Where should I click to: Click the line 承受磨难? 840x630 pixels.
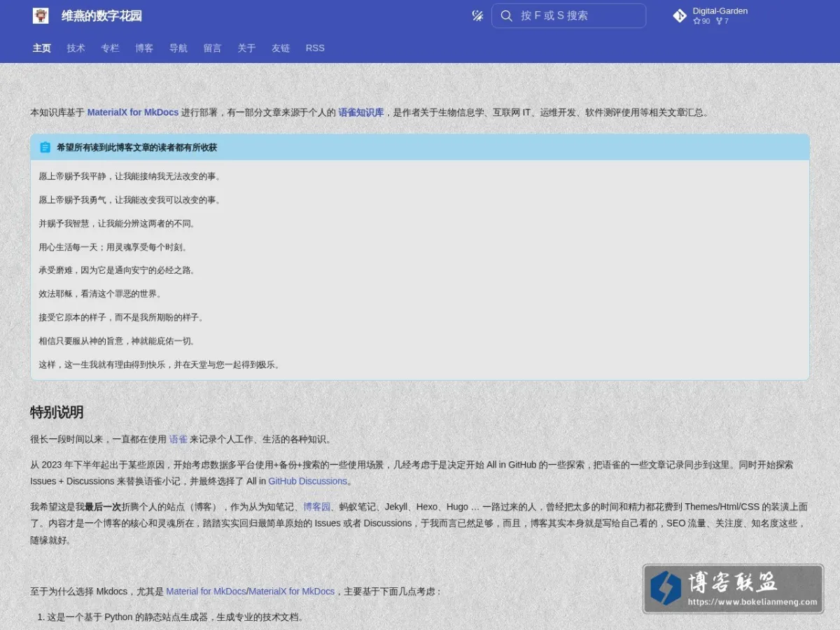(x=118, y=270)
